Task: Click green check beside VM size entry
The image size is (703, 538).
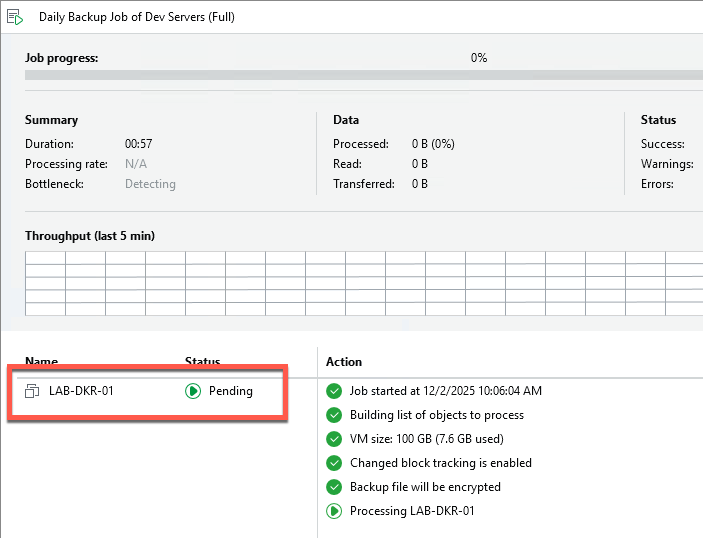Action: (334, 439)
